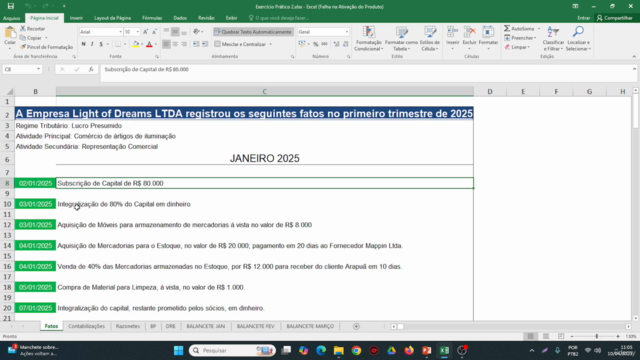Click the Decrease font size icon

point(154,32)
